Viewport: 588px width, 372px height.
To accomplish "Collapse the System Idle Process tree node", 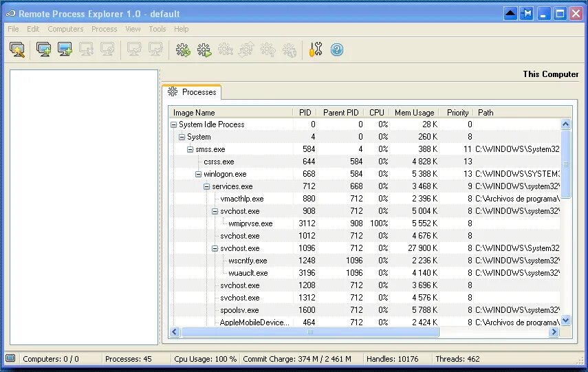I will click(173, 124).
